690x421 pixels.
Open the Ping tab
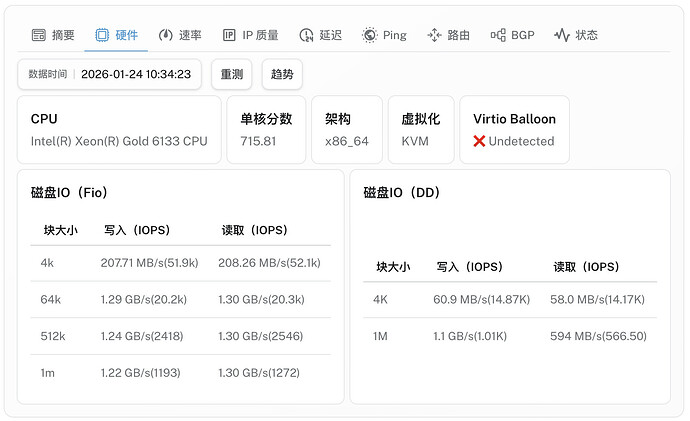tap(384, 35)
